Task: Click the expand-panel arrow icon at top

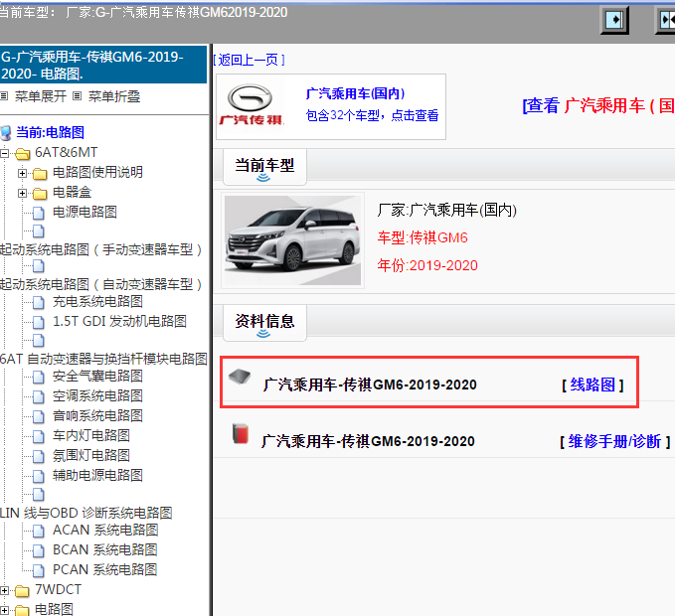Action: (614, 20)
